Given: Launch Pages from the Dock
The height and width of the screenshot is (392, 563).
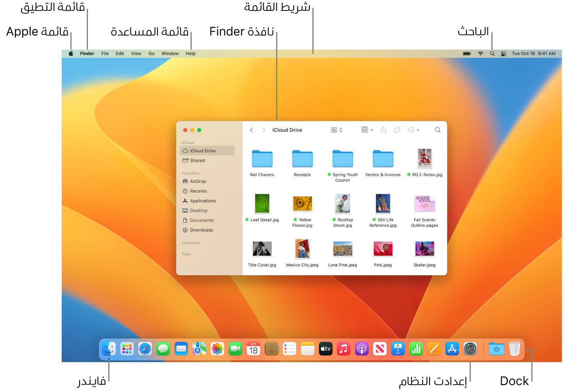Looking at the screenshot, I should 434,349.
